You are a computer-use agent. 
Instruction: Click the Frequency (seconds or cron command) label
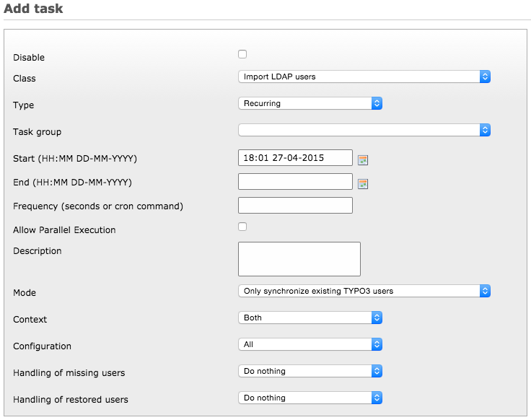pos(98,206)
